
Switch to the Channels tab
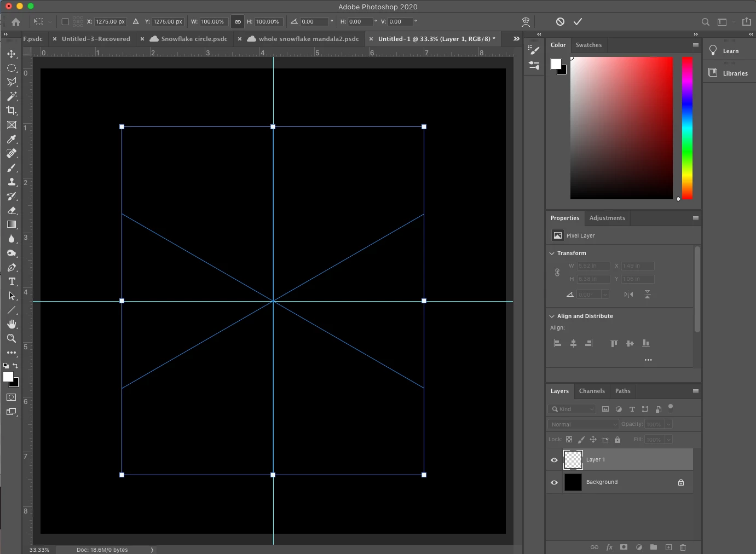[x=592, y=391]
